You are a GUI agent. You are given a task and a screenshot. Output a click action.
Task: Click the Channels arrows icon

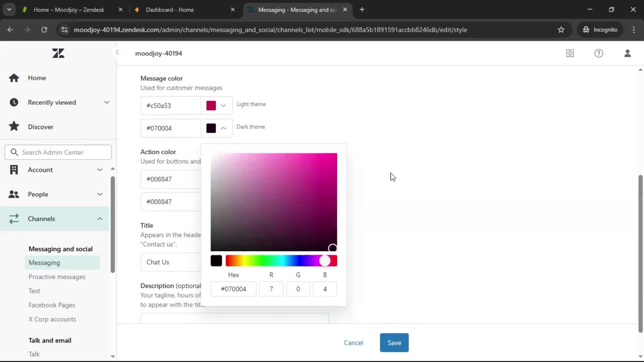click(x=14, y=219)
